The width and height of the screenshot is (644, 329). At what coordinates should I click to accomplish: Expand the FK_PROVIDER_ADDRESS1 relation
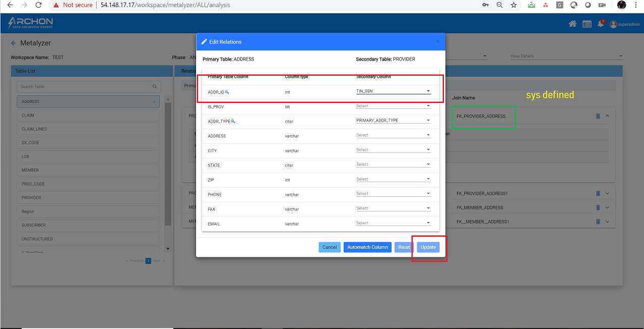[x=607, y=193]
